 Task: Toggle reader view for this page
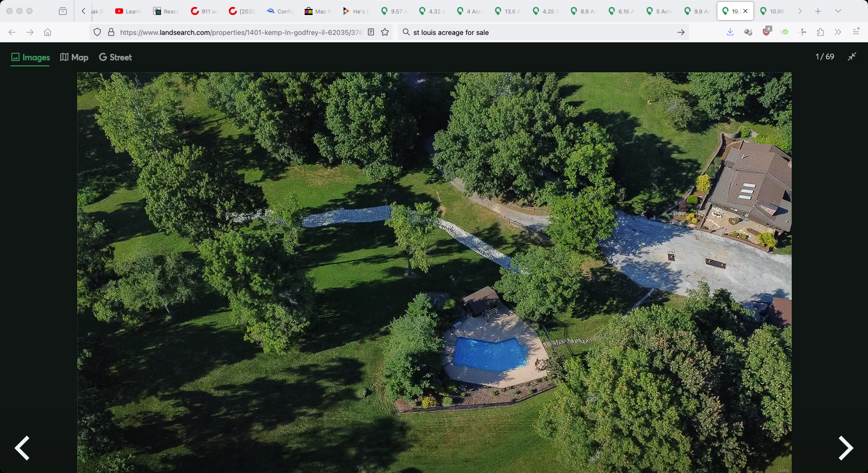pyautogui.click(x=371, y=32)
